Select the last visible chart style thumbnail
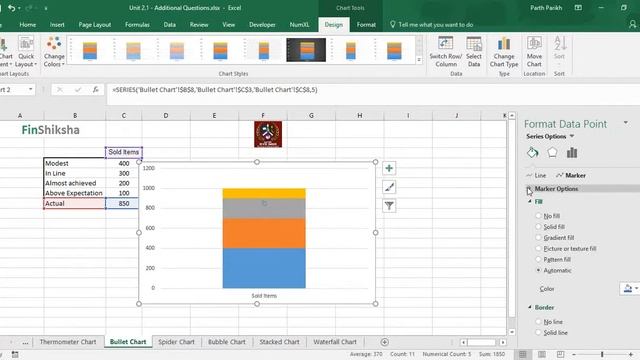This screenshot has height=360, width=640. 394,50
